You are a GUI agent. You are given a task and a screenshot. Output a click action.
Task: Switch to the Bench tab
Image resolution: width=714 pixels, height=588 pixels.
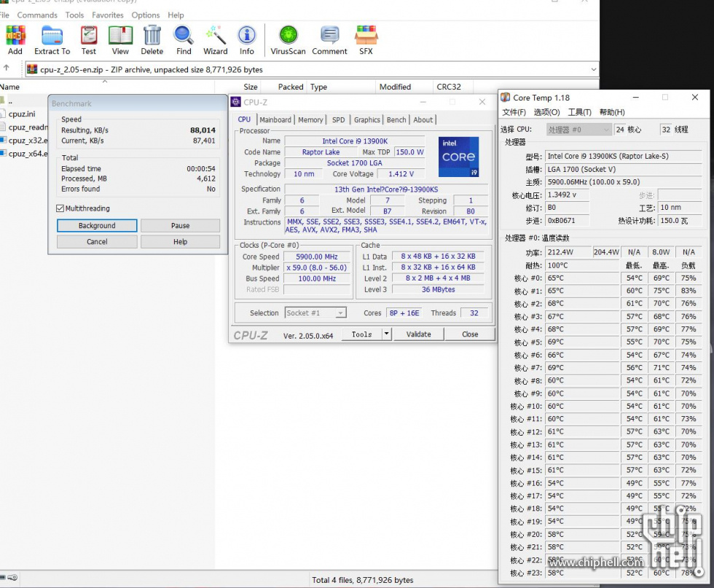coord(396,119)
